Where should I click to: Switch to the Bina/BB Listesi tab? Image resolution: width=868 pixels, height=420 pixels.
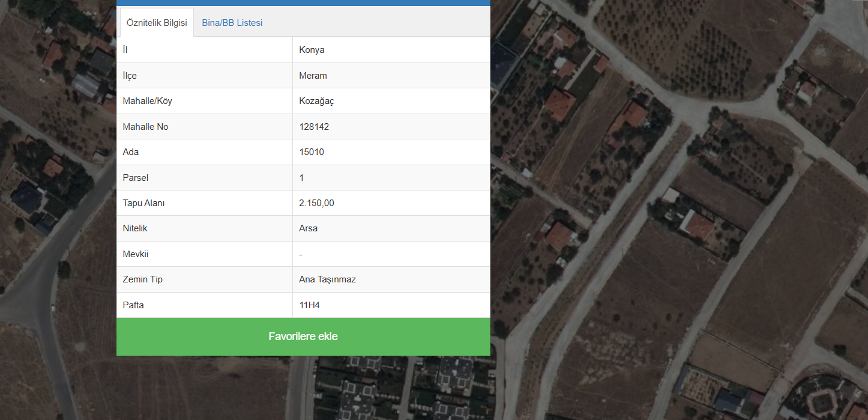point(232,23)
